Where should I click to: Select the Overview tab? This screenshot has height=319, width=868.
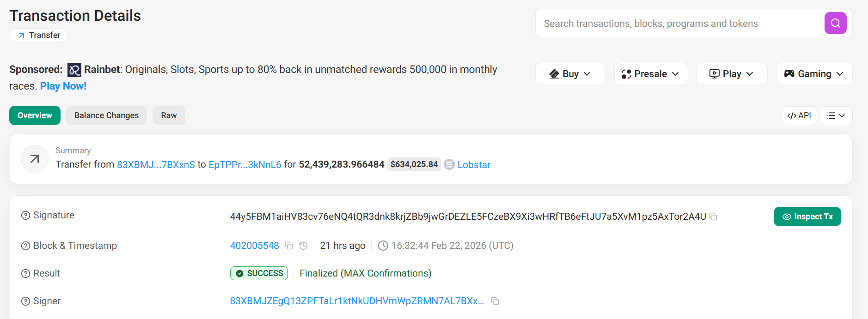[x=35, y=115]
